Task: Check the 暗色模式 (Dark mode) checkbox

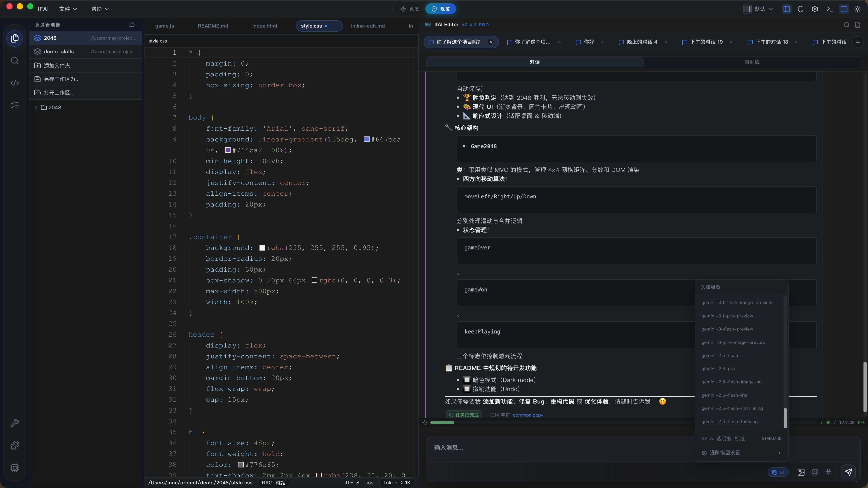Action: point(467,380)
